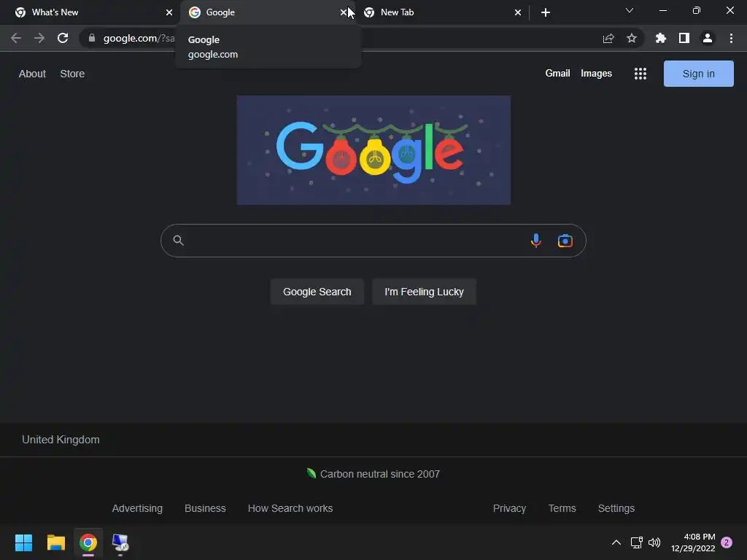
Task: Open a new tab with the plus button
Action: pos(546,12)
